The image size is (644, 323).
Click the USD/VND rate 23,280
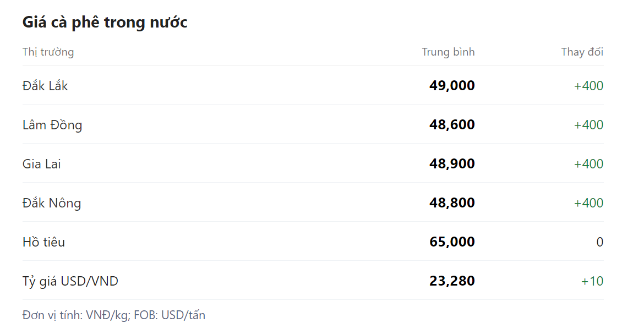[x=452, y=281]
